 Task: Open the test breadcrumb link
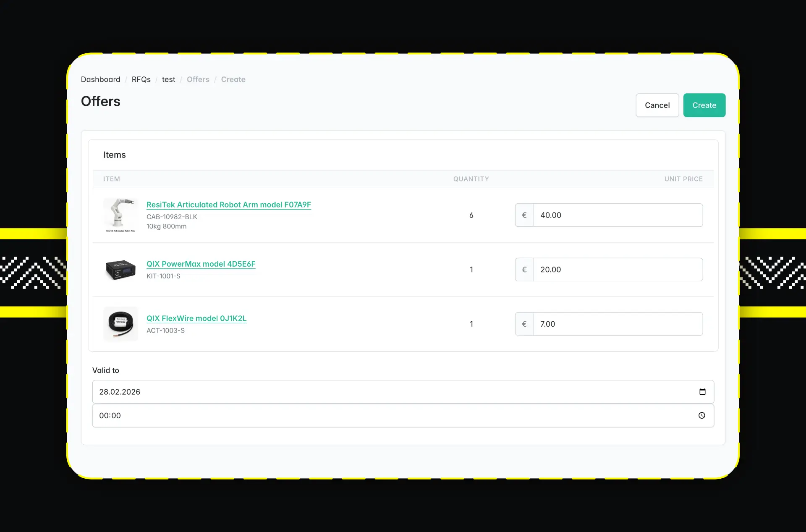168,79
